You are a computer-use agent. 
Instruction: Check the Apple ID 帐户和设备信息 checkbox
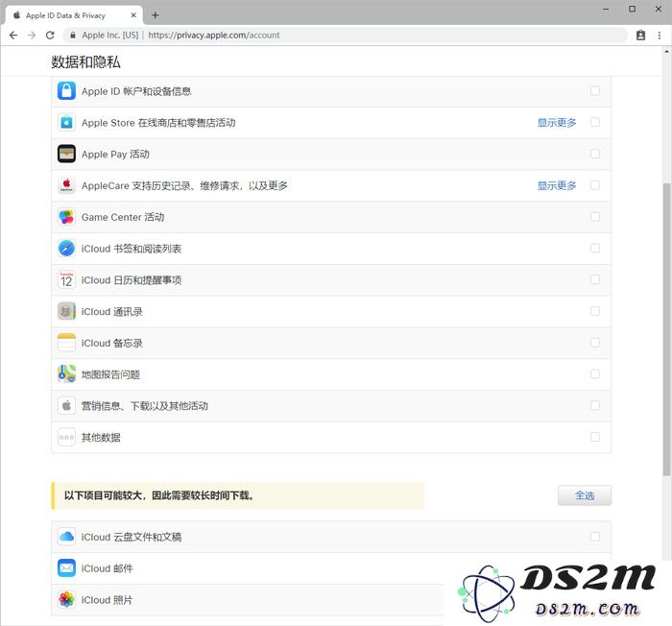(x=595, y=90)
